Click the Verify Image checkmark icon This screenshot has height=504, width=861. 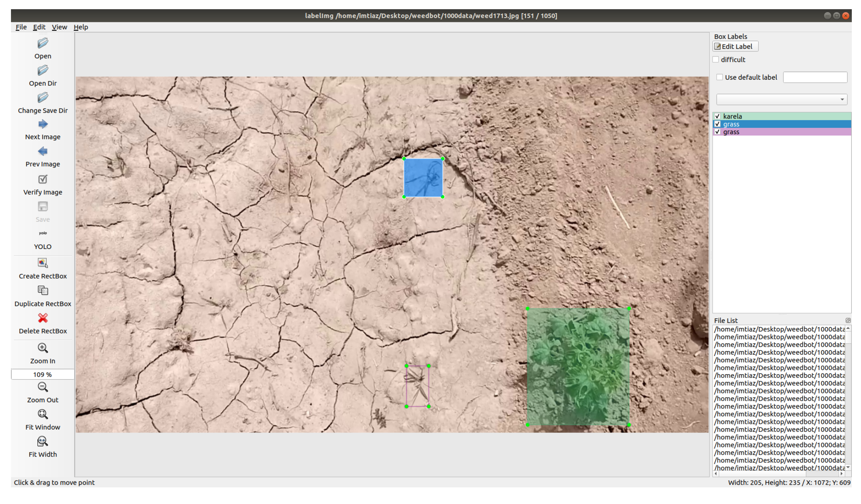pyautogui.click(x=43, y=179)
